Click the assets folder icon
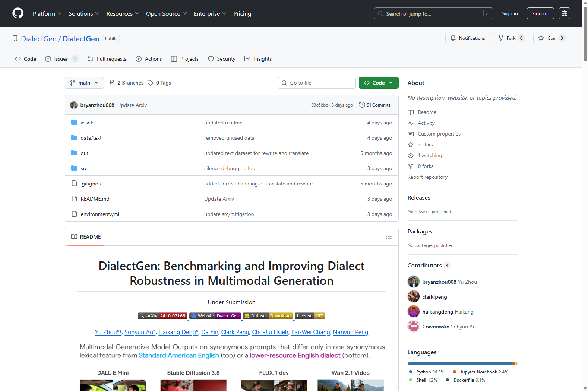This screenshot has height=391, width=588. (74, 122)
